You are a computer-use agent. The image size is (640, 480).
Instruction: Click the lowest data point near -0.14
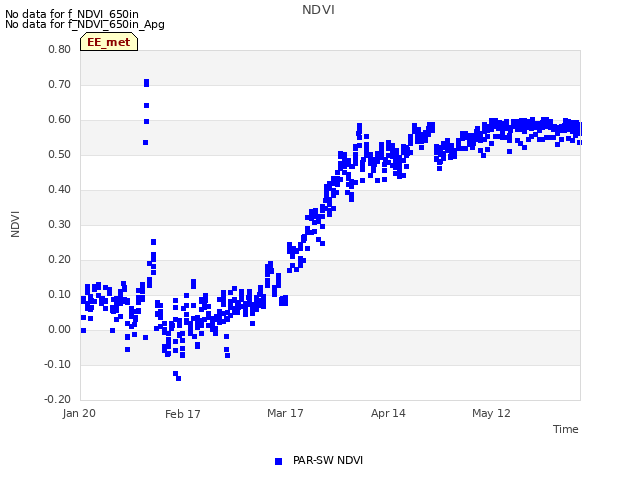(178, 378)
